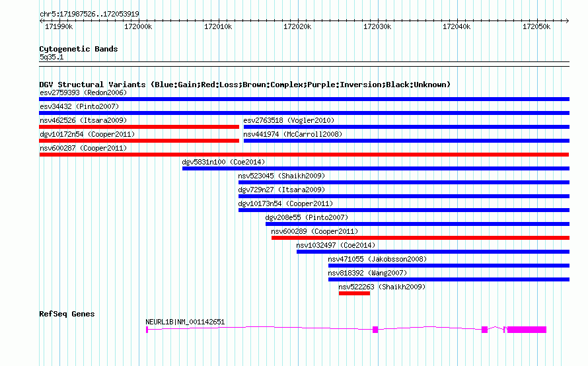
Task: Click nsv818392 (Wang2007) label
Action: pos(367,273)
